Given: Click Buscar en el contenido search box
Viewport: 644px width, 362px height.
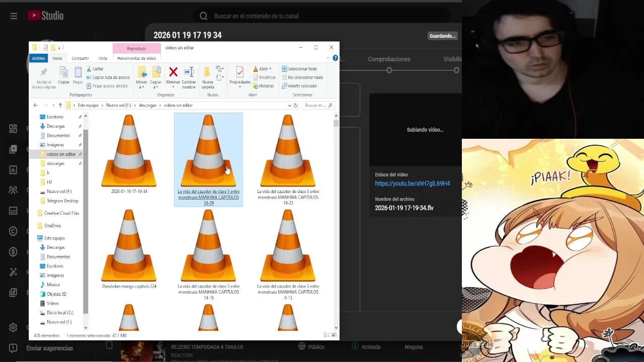Looking at the screenshot, I should (x=322, y=16).
